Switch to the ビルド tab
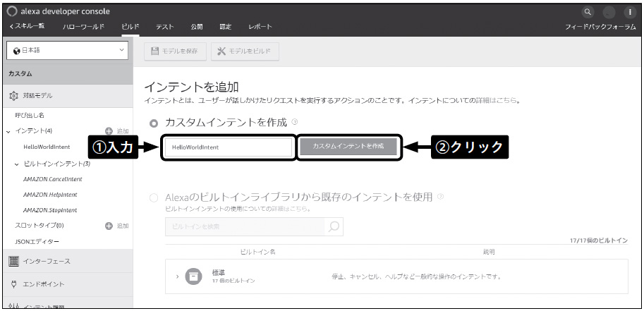The image size is (644, 311). click(x=130, y=27)
